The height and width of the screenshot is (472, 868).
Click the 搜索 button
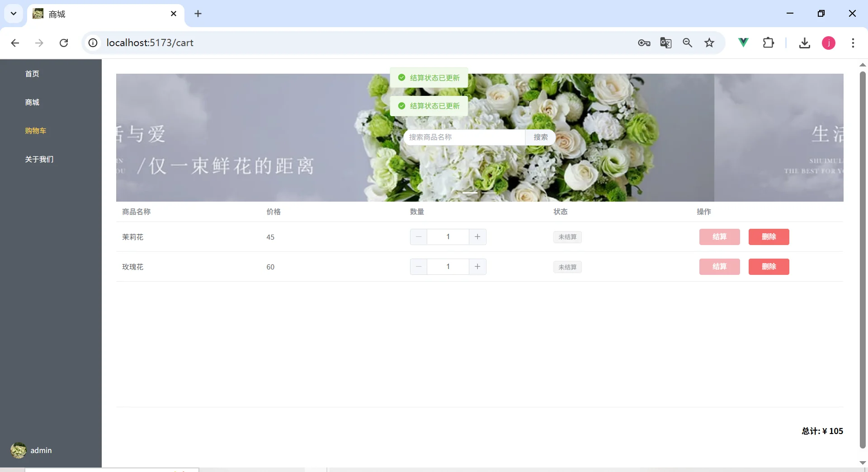click(540, 137)
